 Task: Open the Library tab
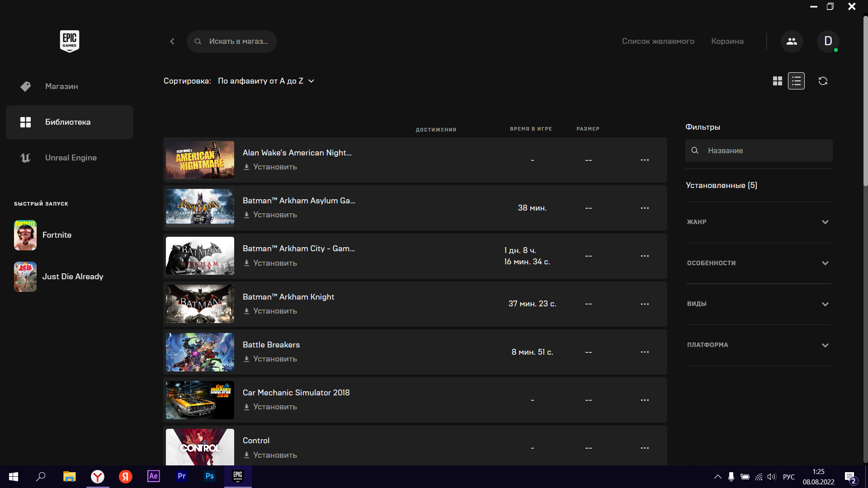pos(70,122)
